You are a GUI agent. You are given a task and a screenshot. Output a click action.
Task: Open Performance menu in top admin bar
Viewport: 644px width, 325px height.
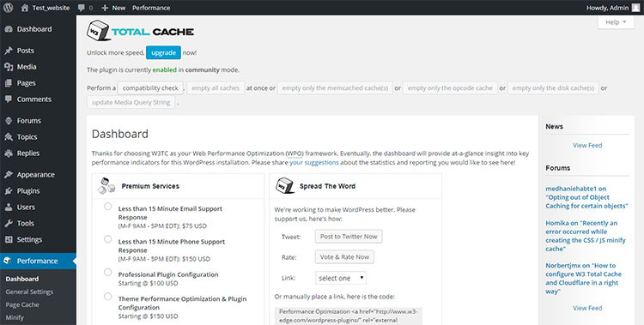click(151, 8)
